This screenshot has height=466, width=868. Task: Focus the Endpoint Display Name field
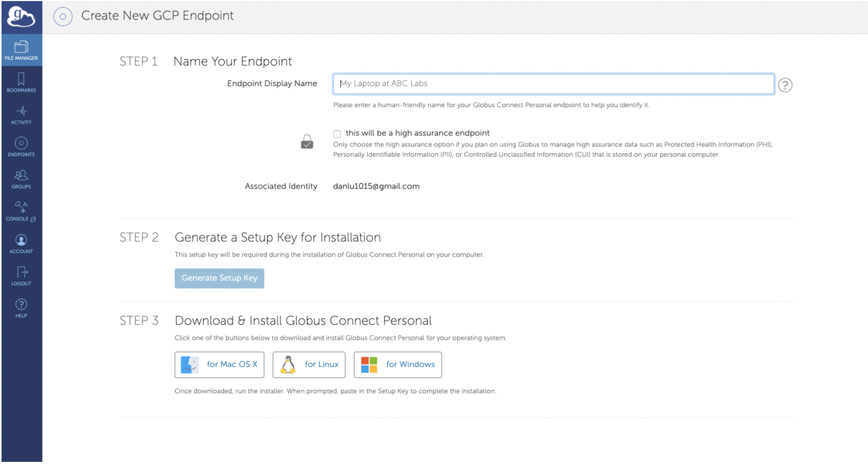pyautogui.click(x=554, y=84)
